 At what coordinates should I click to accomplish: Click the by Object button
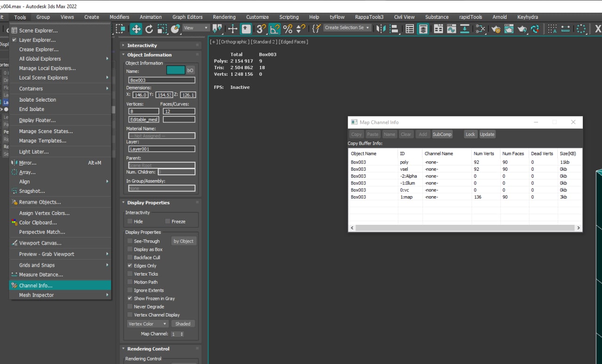click(x=183, y=241)
